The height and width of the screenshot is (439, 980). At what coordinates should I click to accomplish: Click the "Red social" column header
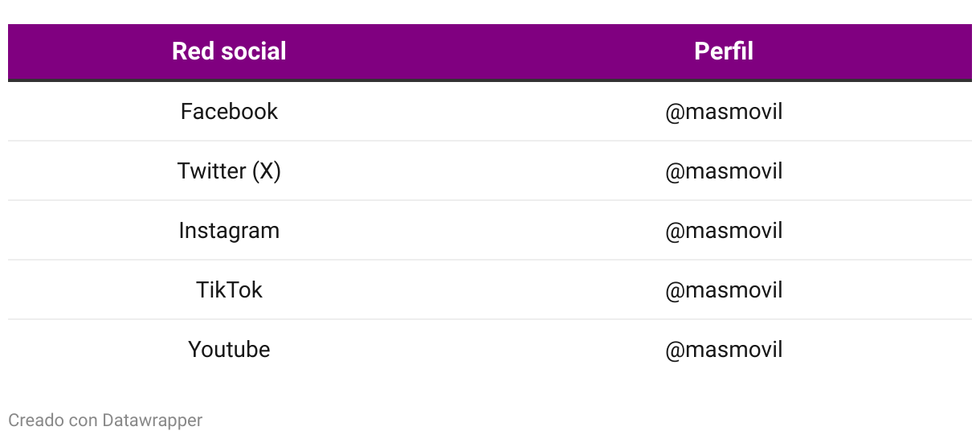[229, 51]
